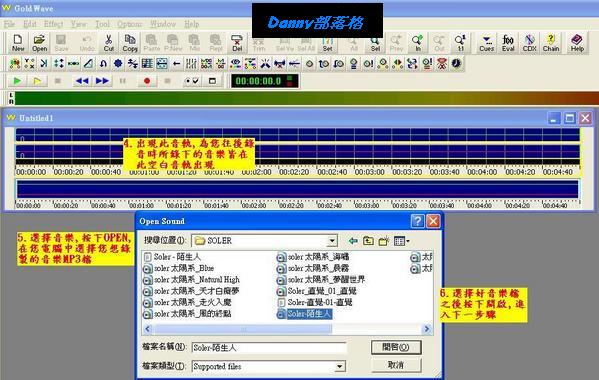Select file Soler-直覺-01-直覺
Screen dimensions: 599x380
tap(315, 303)
